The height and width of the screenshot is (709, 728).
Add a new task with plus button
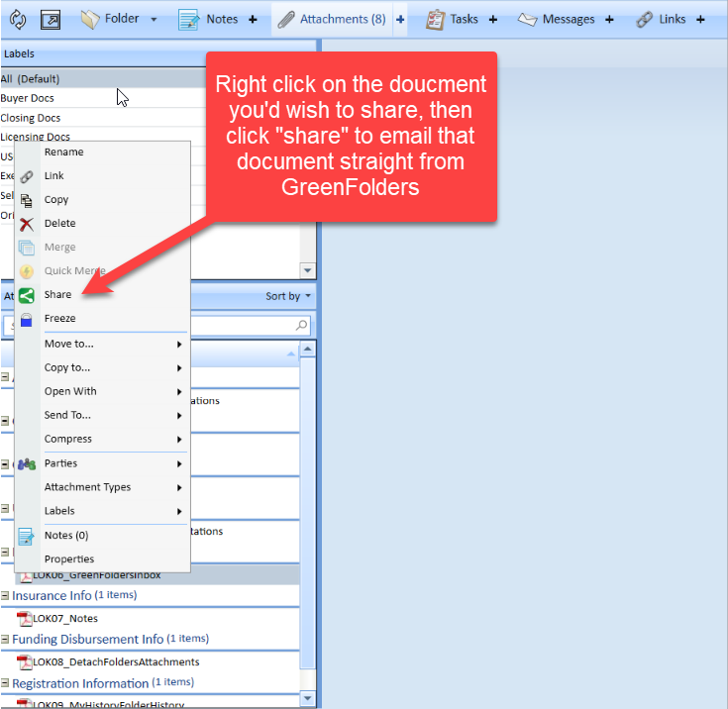(493, 20)
